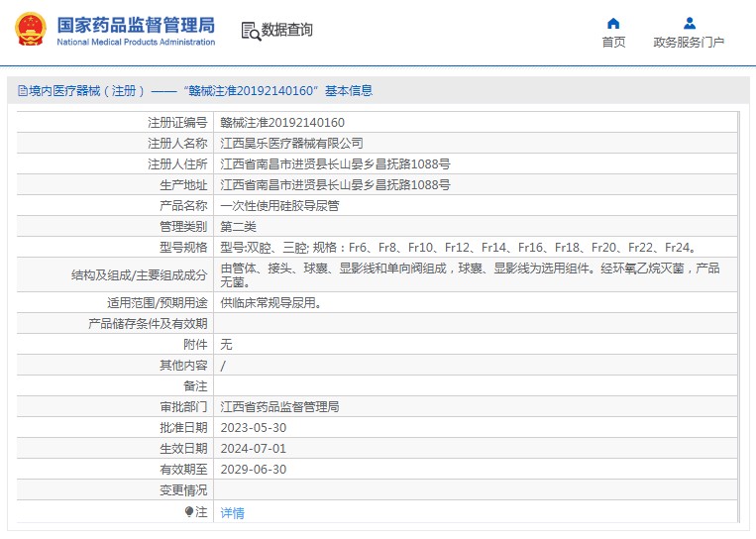This screenshot has height=539, width=756.
Task: Click the lightbulb icon next to 注
Action: click(189, 512)
